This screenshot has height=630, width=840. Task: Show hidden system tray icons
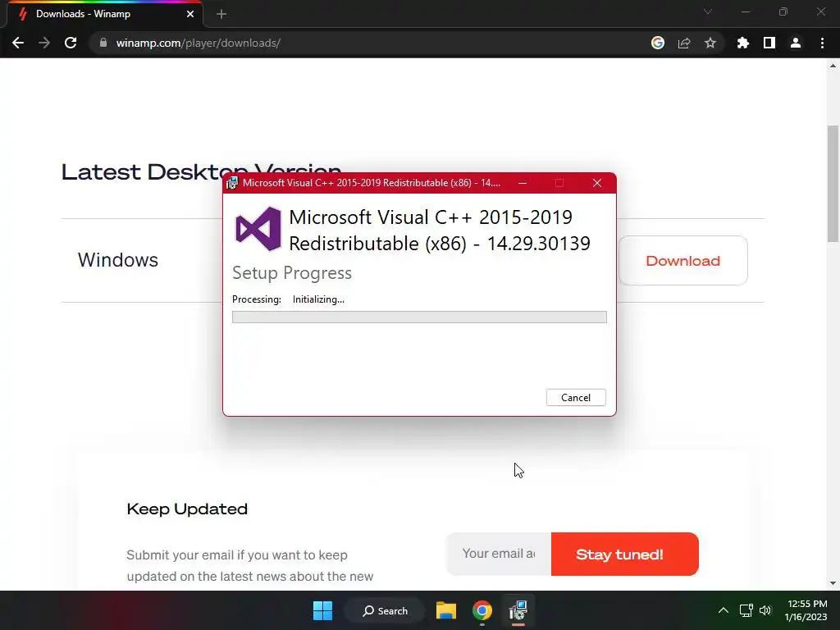point(724,610)
